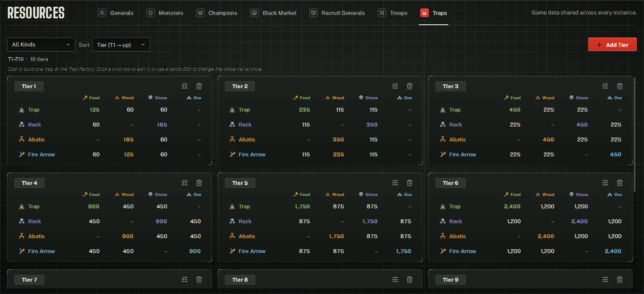
Task: Delete Tier 3 using the trash icon
Action: click(x=620, y=86)
